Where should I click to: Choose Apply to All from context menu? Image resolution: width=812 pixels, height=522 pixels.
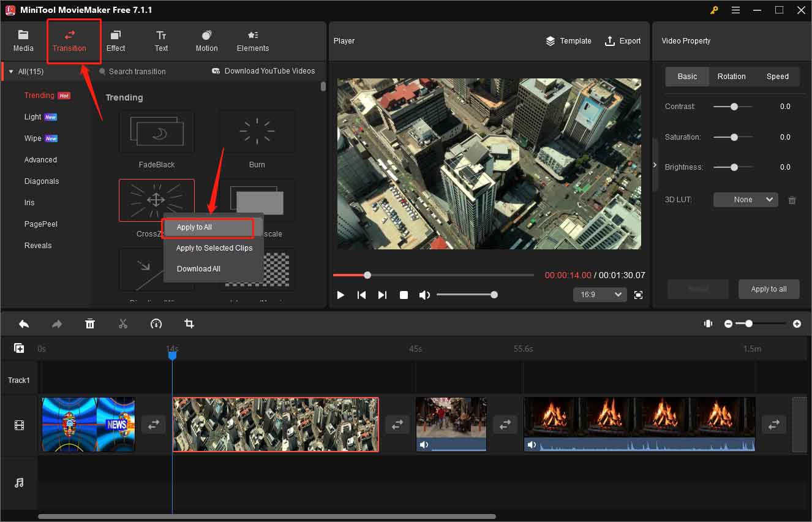(208, 227)
